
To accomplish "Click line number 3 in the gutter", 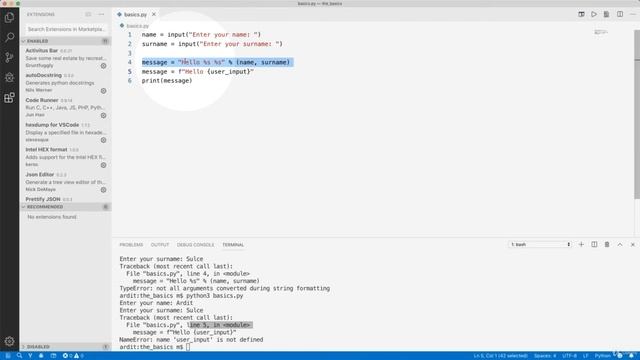I will click(130, 53).
